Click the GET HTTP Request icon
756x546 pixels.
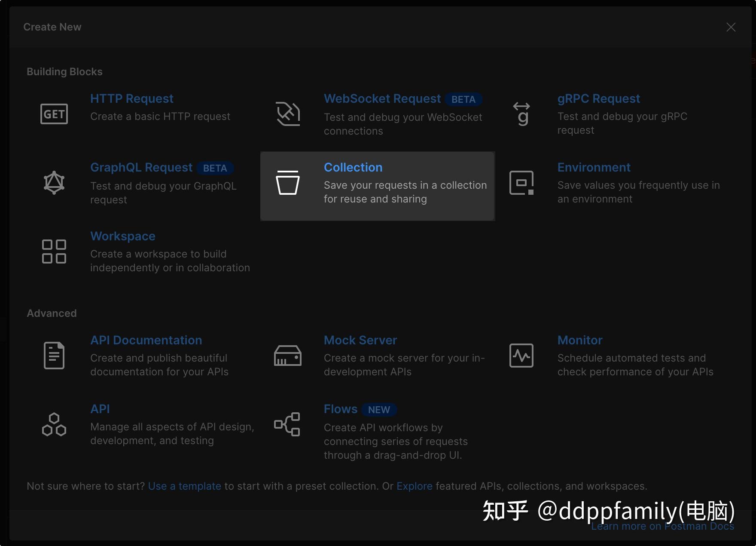(x=54, y=113)
